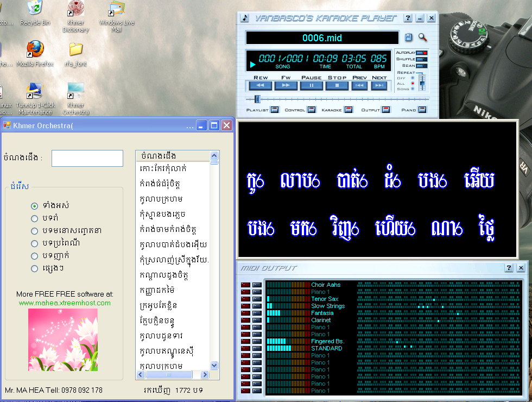Pause playback in the Karaoke Player

(312, 86)
